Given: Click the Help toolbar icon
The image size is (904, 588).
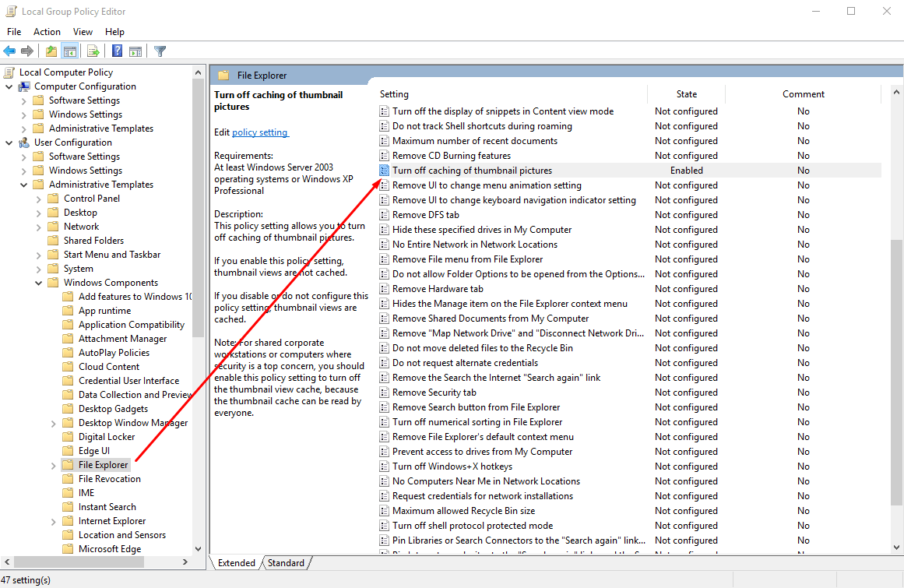Looking at the screenshot, I should pos(117,51).
